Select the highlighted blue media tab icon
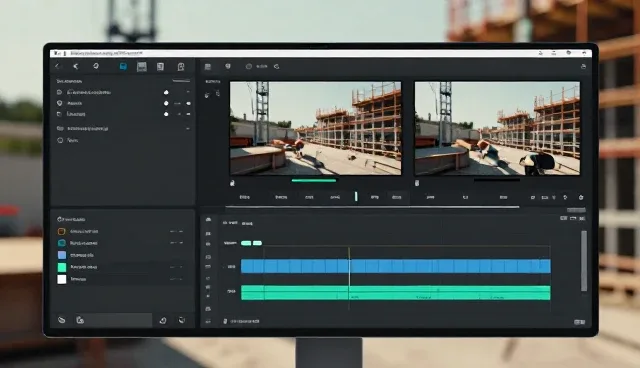640x368 pixels. 123,66
